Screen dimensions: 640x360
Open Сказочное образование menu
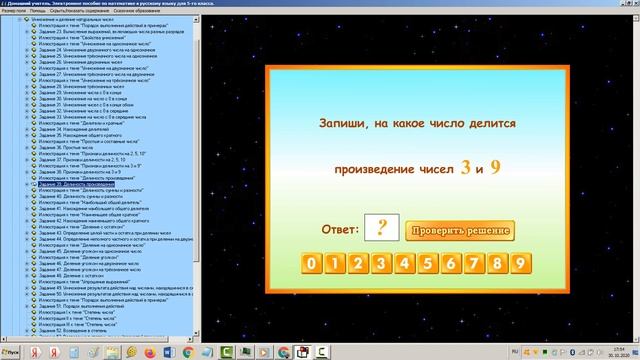point(137,11)
